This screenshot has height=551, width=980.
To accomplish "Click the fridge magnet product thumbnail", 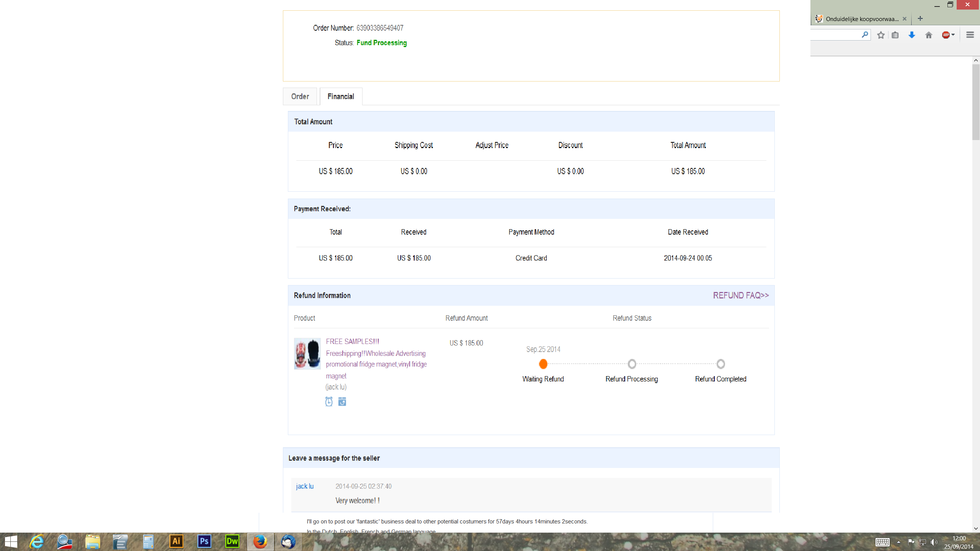I will pyautogui.click(x=307, y=353).
